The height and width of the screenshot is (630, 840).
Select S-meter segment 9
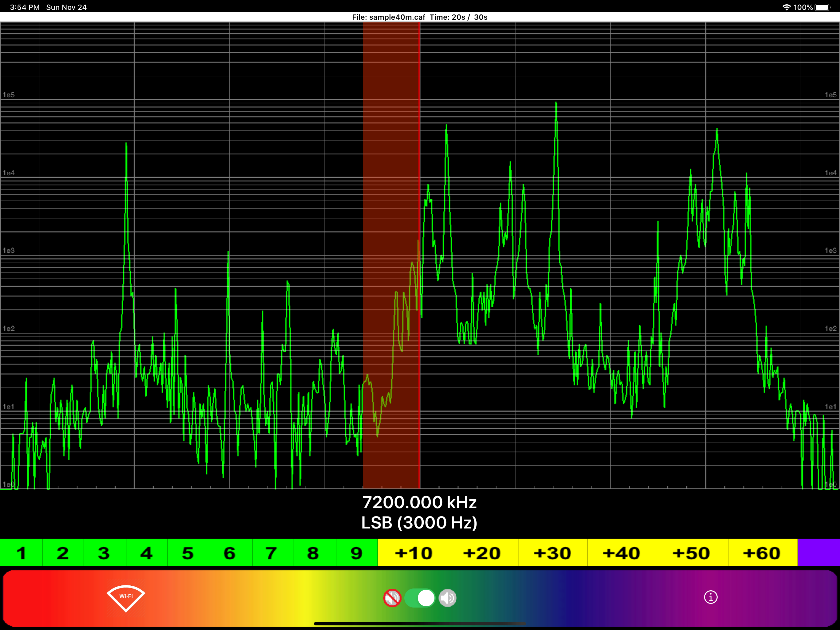[x=357, y=552]
